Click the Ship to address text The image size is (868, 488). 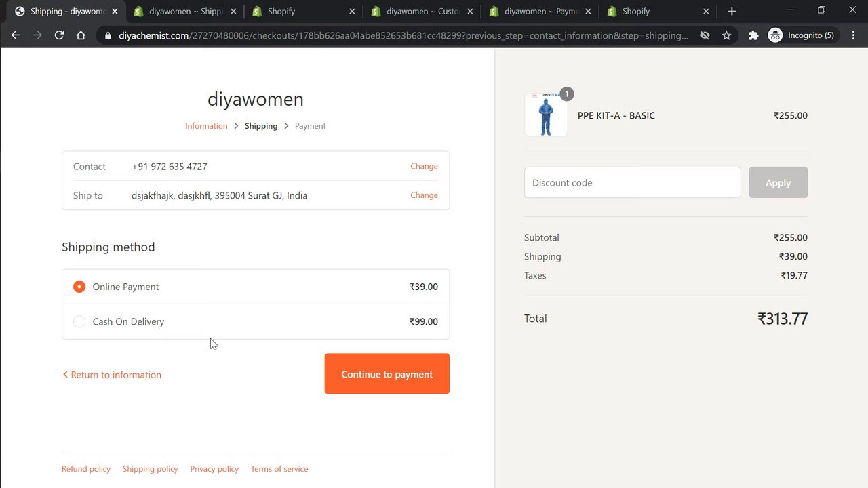(220, 195)
